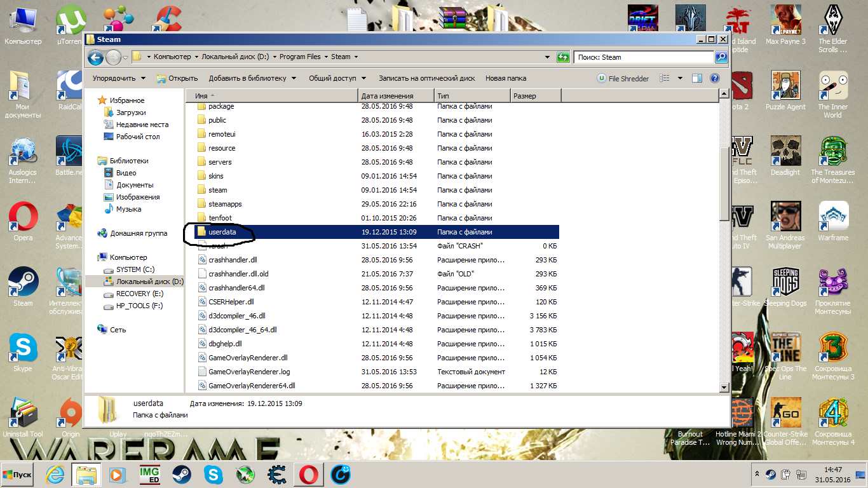Open the Компьютер desktop icon
The width and height of the screenshot is (868, 488).
(x=23, y=25)
